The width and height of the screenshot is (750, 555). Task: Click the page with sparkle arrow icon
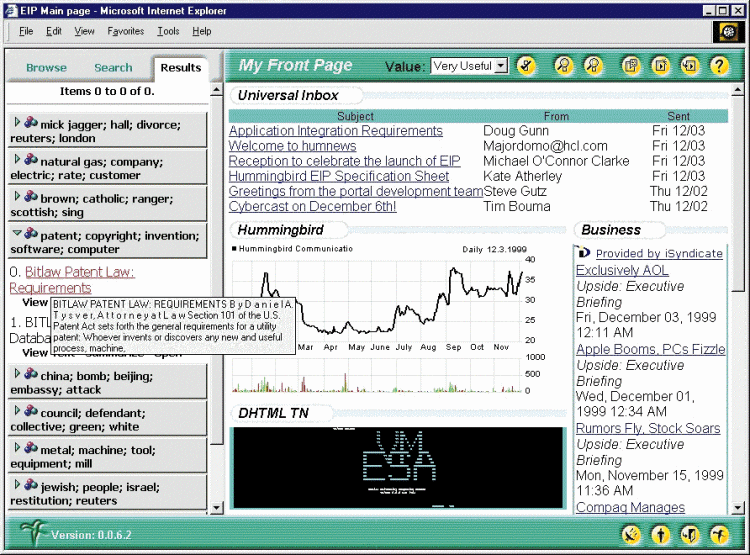coord(661,66)
